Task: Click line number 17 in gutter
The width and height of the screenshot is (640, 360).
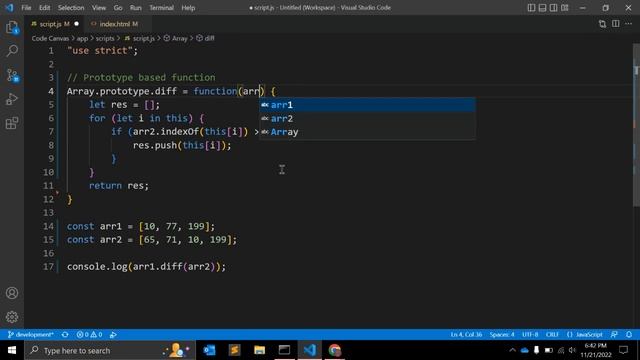Action: (48, 267)
